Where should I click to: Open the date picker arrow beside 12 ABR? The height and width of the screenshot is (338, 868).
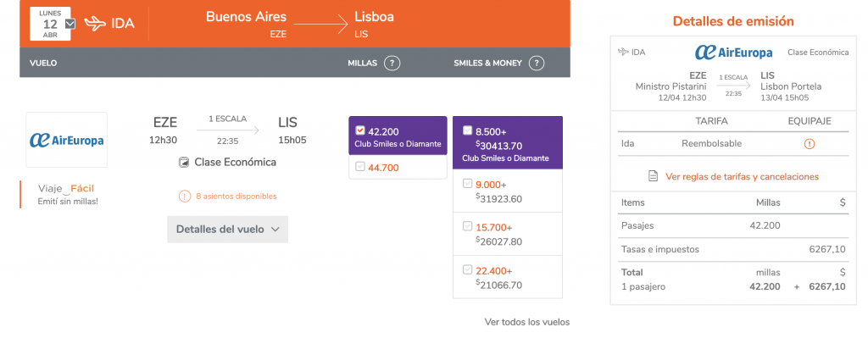(70, 24)
